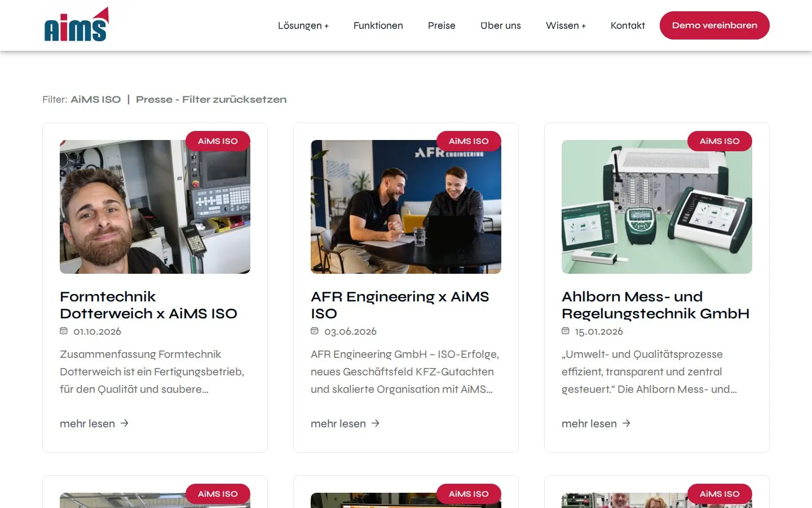
Task: Open the AFR Engineering photo thumbnail
Action: tap(406, 207)
